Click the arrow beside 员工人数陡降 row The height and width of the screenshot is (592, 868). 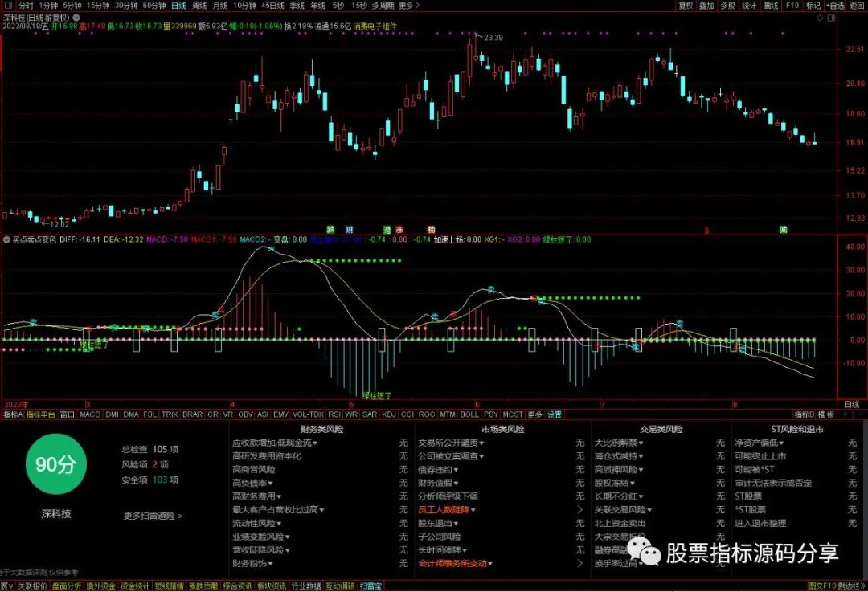(x=580, y=509)
